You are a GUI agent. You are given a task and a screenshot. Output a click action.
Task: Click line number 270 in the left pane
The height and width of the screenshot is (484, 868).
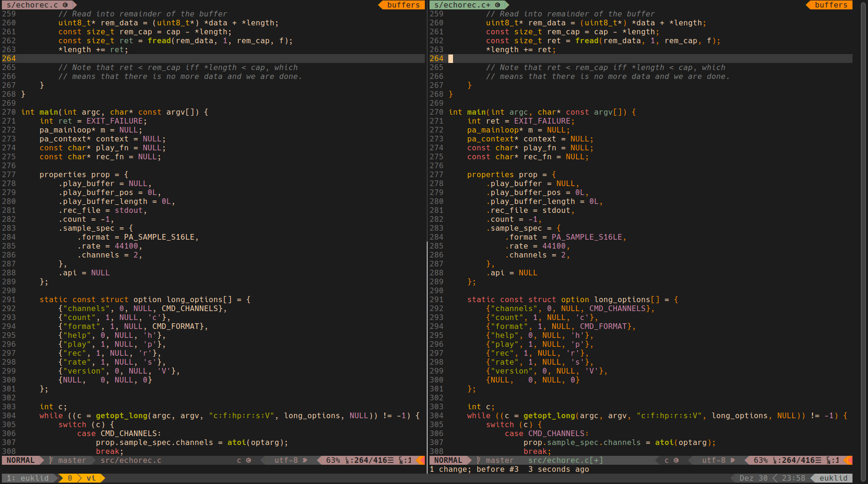(9, 112)
